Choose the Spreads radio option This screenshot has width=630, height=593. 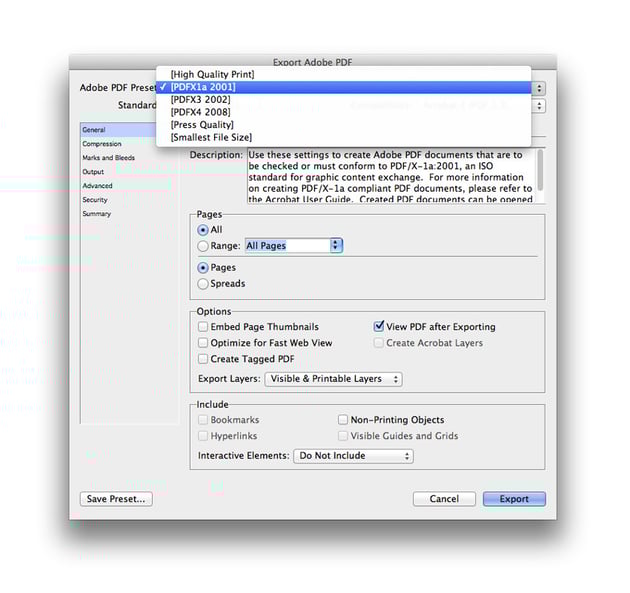pyautogui.click(x=203, y=284)
